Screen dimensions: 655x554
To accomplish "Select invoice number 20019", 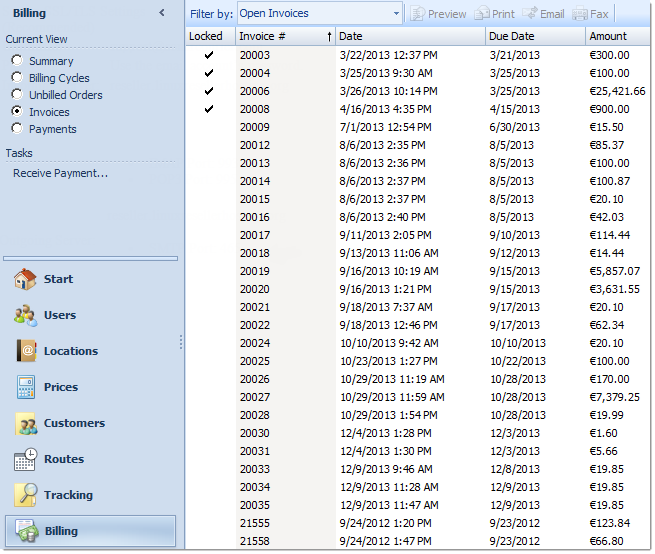I will click(255, 271).
